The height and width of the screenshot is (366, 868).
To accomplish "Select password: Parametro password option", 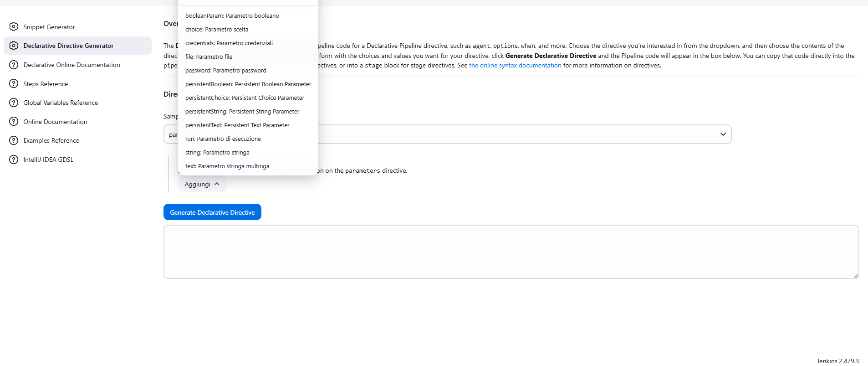I will tap(225, 71).
